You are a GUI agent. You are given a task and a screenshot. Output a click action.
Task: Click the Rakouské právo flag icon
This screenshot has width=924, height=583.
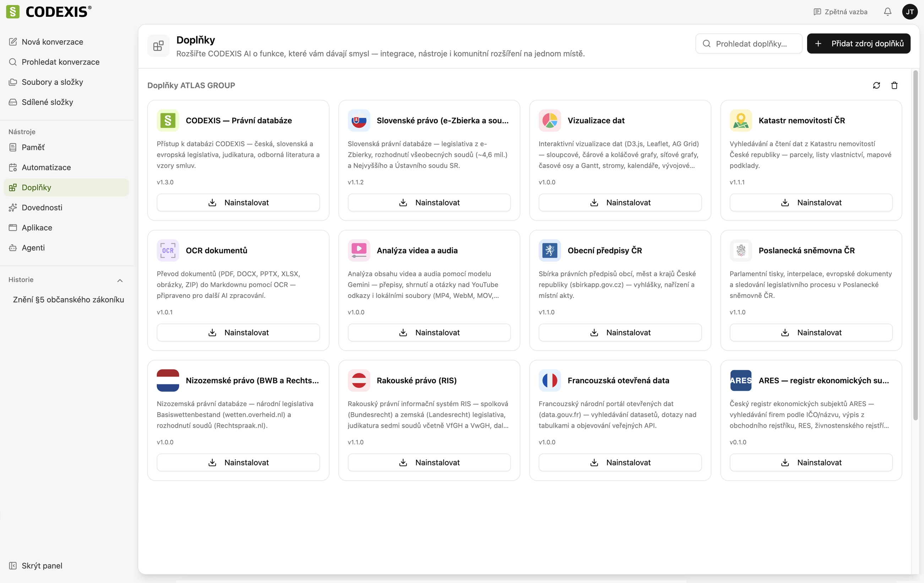359,381
